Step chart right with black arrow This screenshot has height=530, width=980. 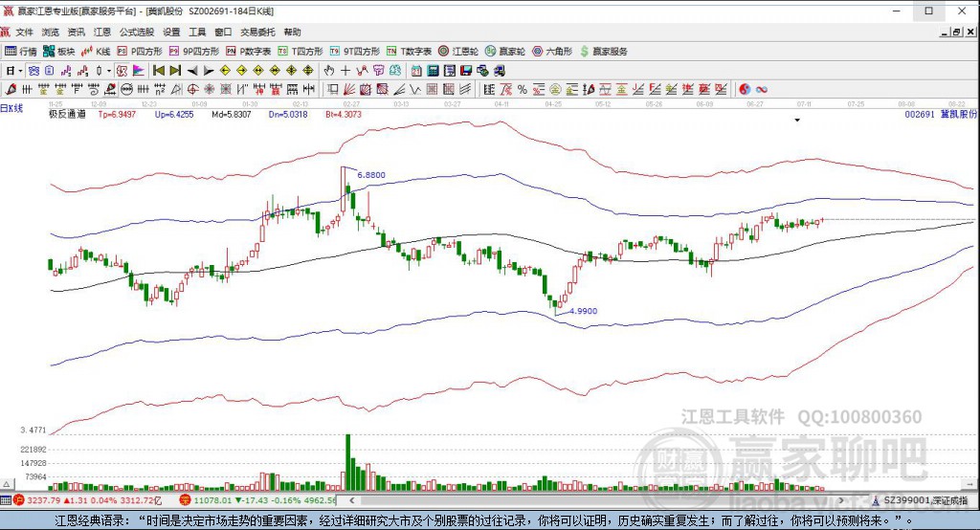pos(209,71)
